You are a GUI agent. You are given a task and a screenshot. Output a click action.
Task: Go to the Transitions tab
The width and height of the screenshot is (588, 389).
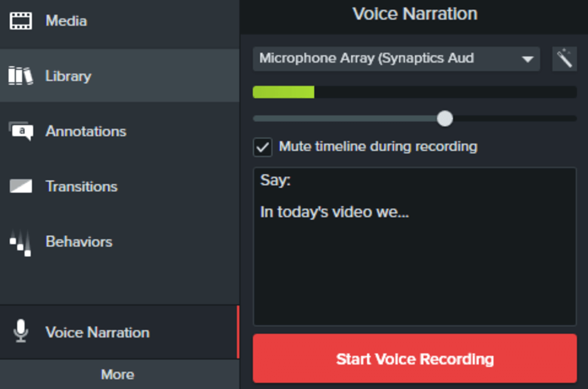81,186
